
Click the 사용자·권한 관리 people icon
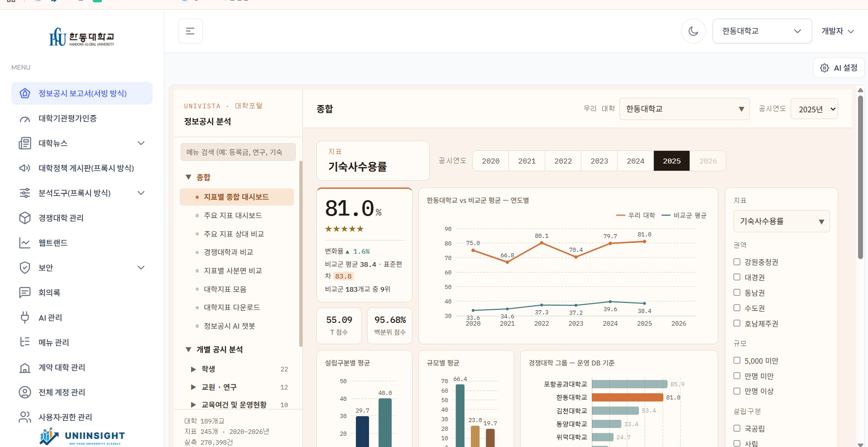click(x=25, y=417)
